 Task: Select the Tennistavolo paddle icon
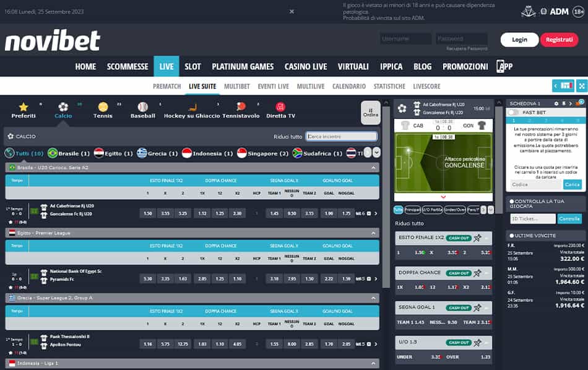tap(241, 107)
